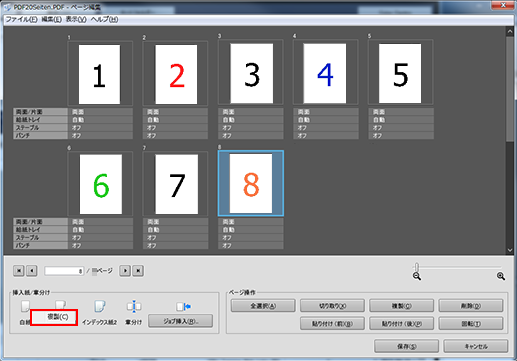Select the page 5 thumbnail
Image resolution: width=517 pixels, height=361 pixels.
400,73
